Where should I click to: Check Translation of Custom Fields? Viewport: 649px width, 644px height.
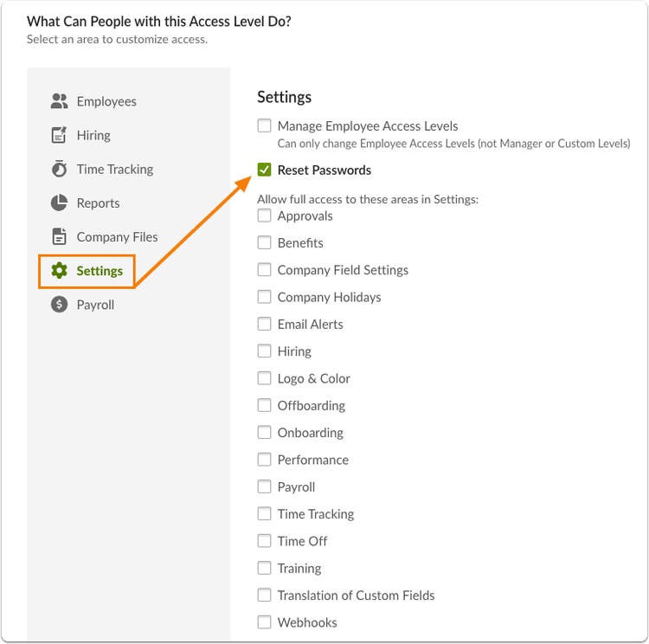tap(264, 596)
